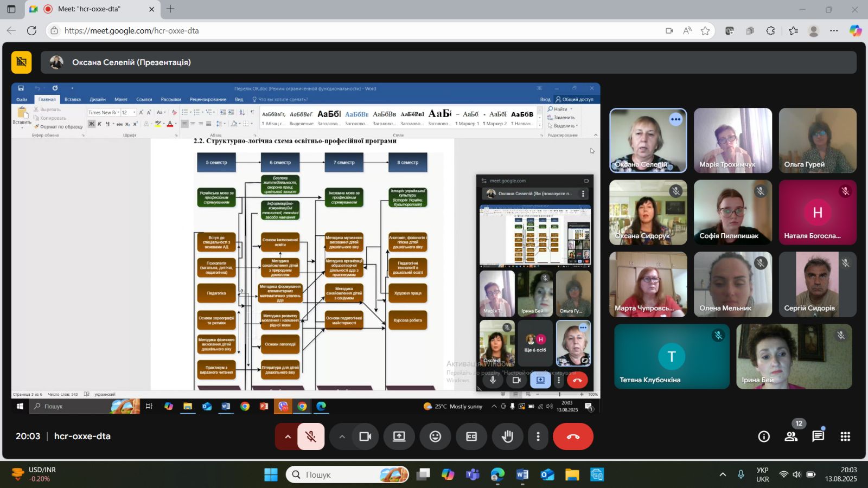Turn off the camera toggle
The height and width of the screenshot is (488, 868).
coord(365,436)
